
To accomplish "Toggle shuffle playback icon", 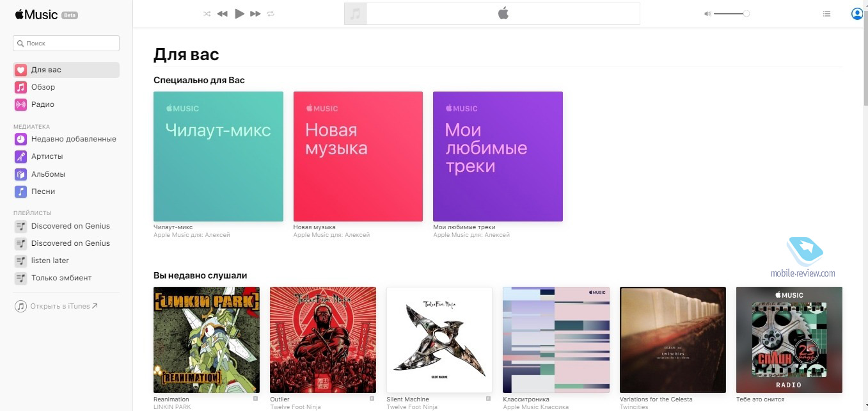I will pyautogui.click(x=207, y=13).
